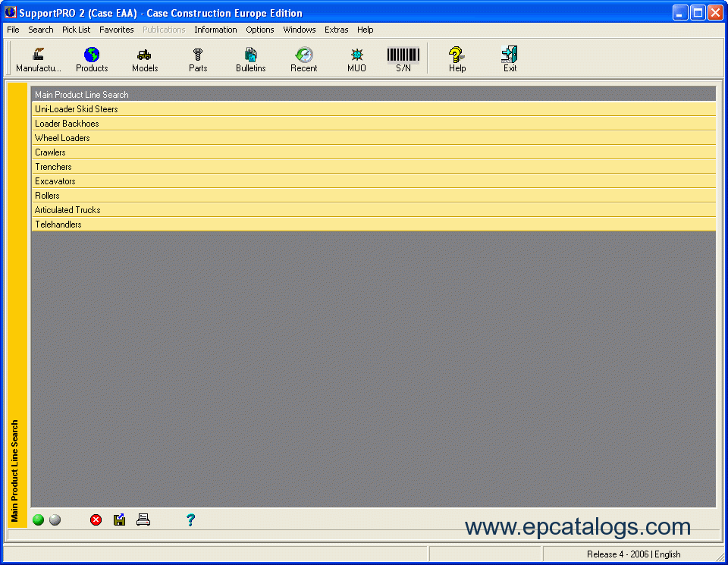
Task: Open the Extras menu
Action: click(x=337, y=30)
